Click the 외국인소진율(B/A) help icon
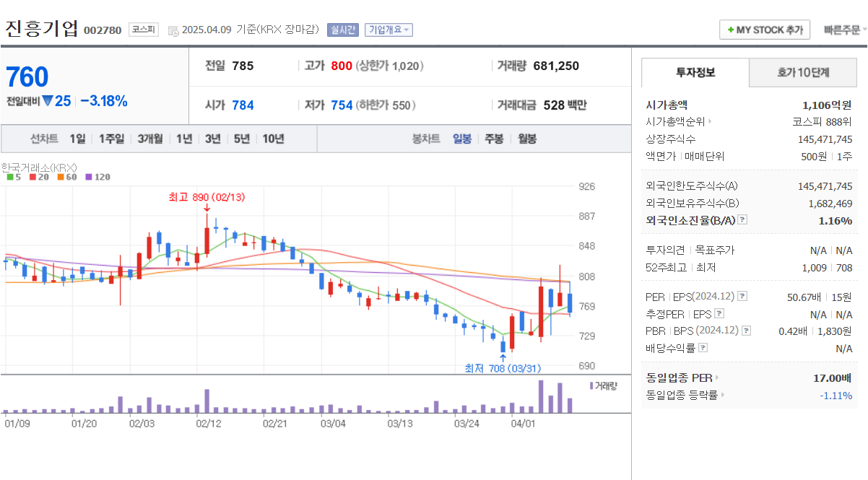This screenshot has width=868, height=480. tap(741, 219)
